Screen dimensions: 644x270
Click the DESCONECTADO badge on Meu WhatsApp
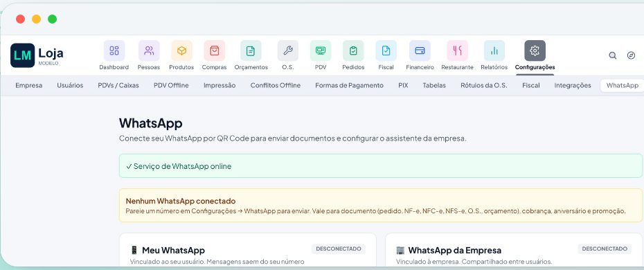[339, 249]
